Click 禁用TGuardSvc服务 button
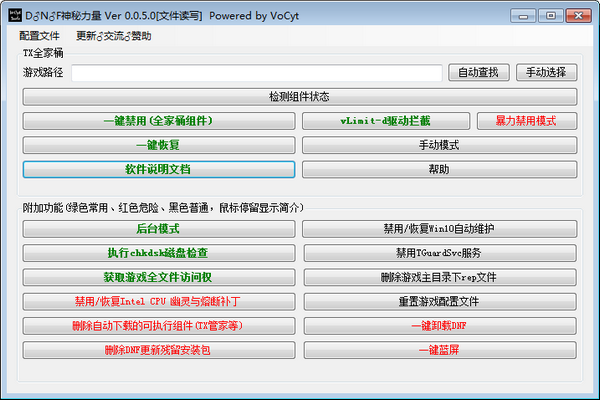 pos(440,253)
